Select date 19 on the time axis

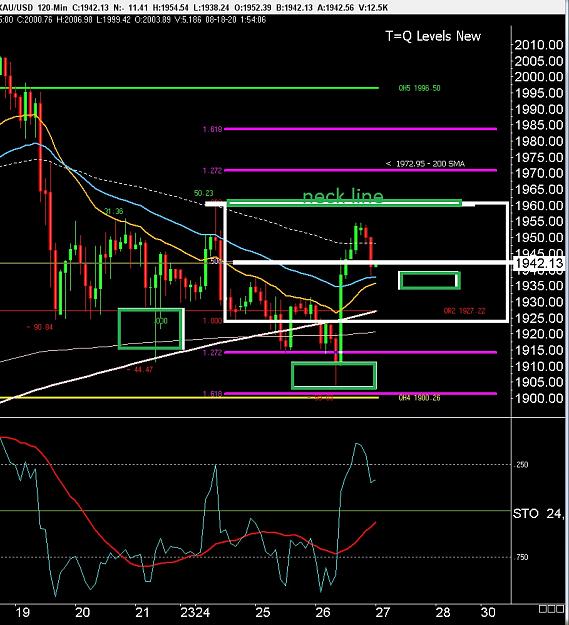pyautogui.click(x=23, y=612)
